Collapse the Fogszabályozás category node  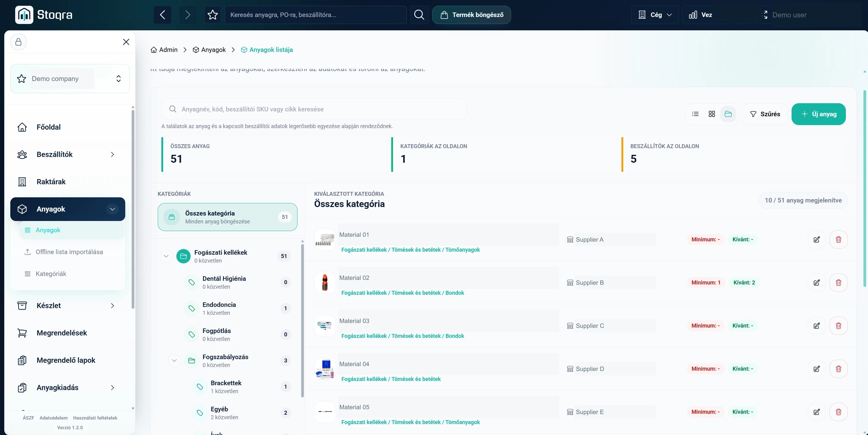(x=174, y=361)
